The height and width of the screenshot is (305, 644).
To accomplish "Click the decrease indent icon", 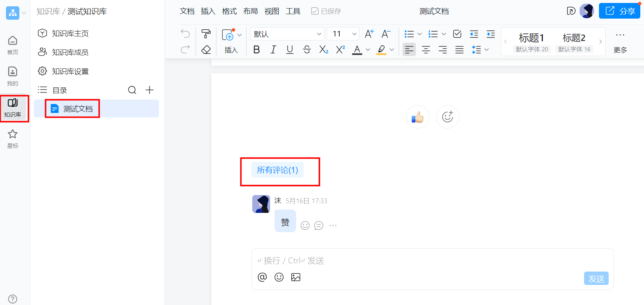I will (474, 34).
